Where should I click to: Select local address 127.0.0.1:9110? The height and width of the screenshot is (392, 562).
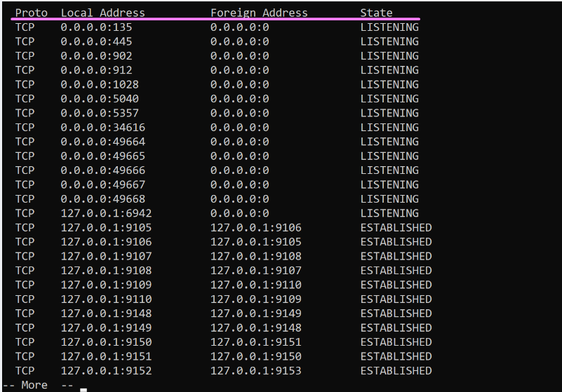[x=106, y=299]
